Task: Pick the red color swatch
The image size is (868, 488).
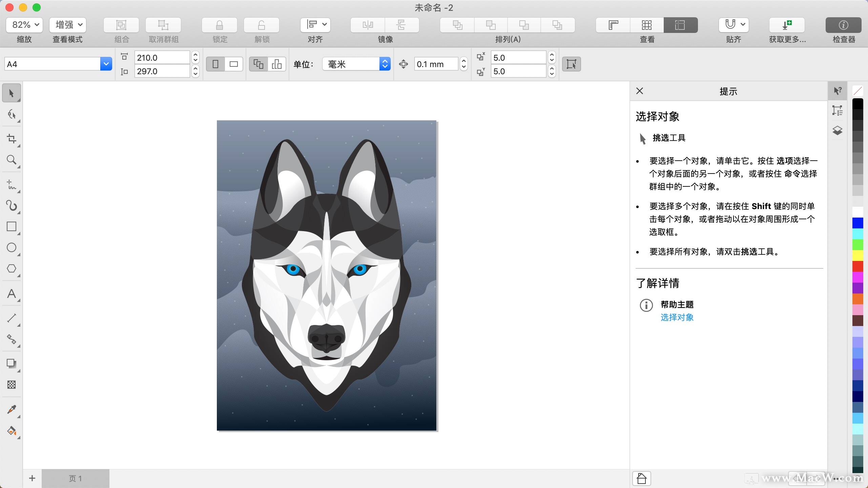Action: (x=857, y=266)
